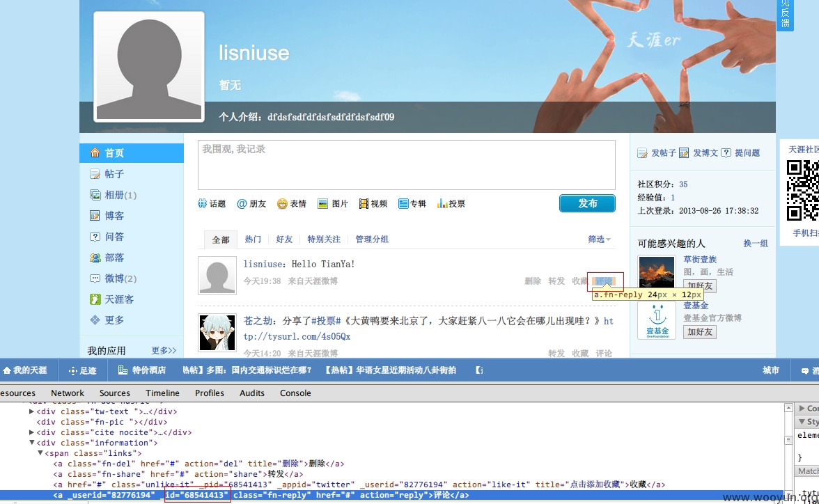Open the Console devtools tab
Image resolution: width=819 pixels, height=504 pixels.
(295, 393)
